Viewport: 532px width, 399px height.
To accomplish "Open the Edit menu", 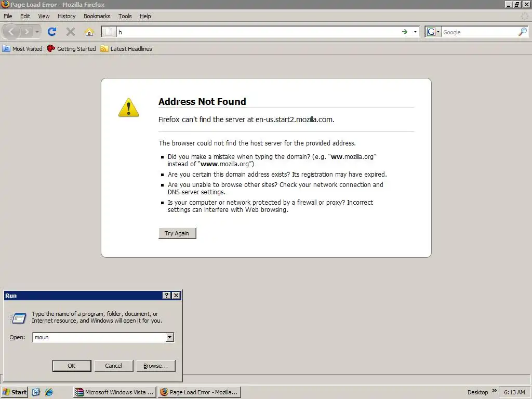I will (25, 16).
